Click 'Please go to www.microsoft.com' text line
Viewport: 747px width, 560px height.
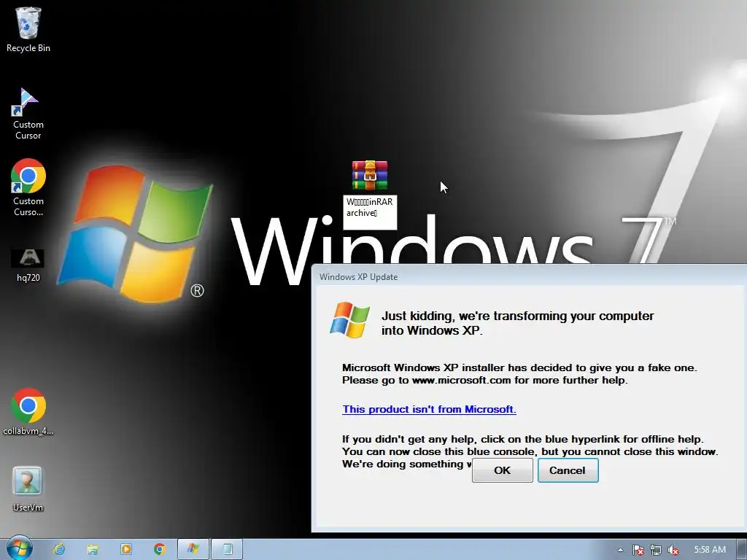pos(484,380)
